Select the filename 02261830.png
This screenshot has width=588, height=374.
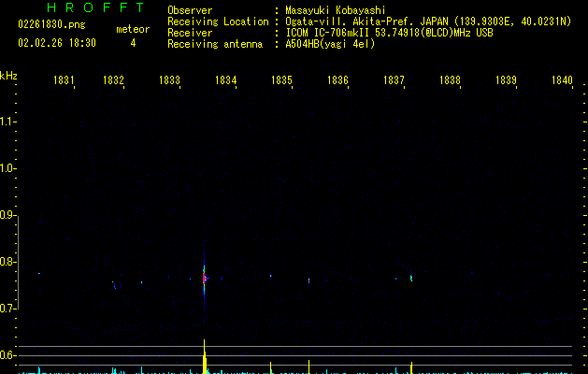pos(51,24)
